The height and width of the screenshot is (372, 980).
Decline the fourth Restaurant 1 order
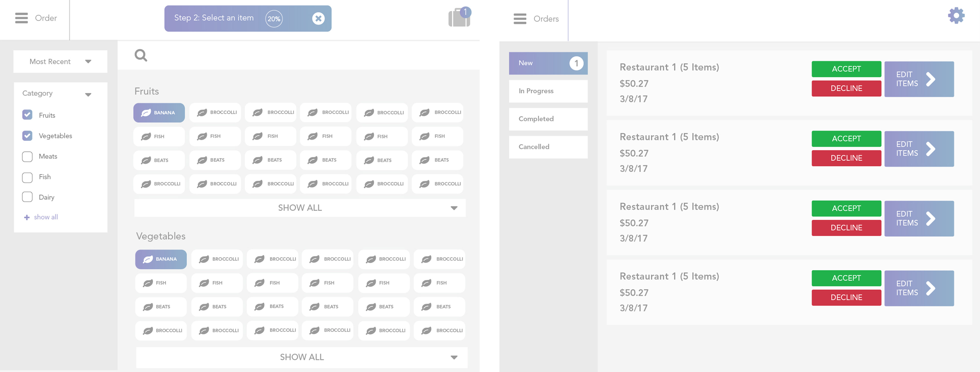(846, 297)
